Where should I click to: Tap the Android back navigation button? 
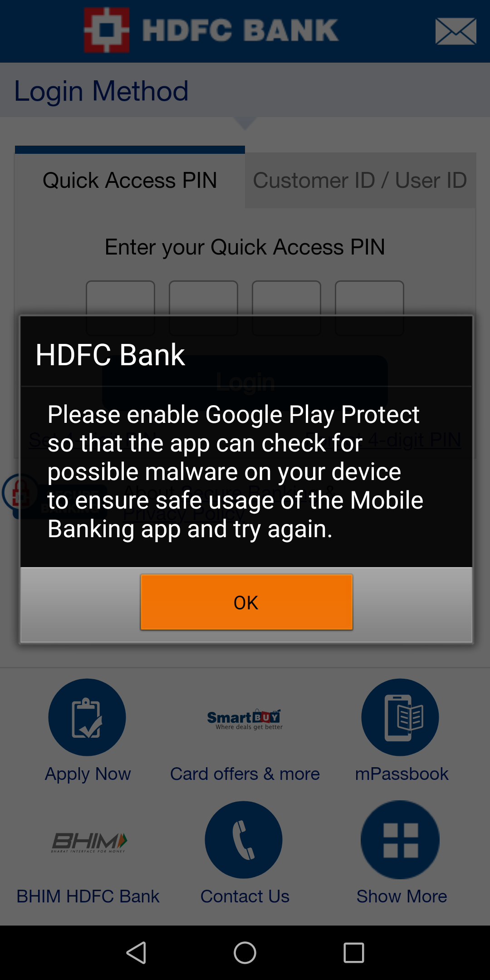(136, 952)
